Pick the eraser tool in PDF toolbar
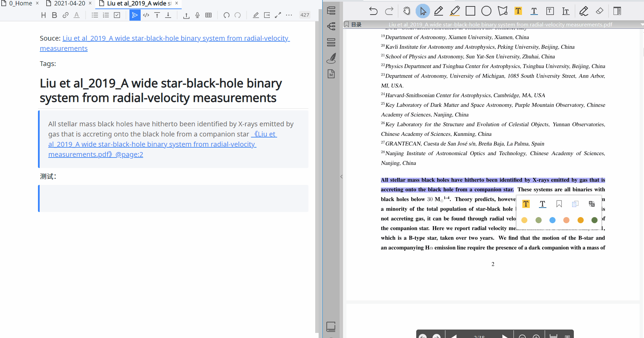This screenshot has height=338, width=644. [599, 11]
